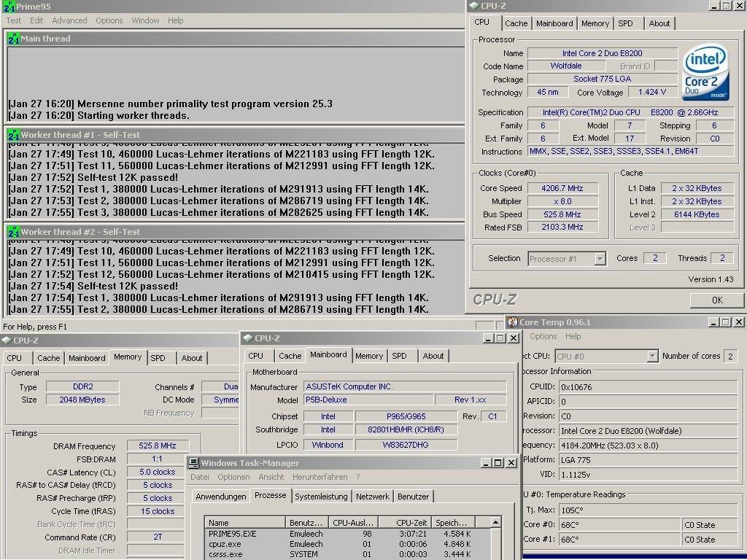Click the Windows Task-Manager title icon
The height and width of the screenshot is (560, 747).
click(194, 463)
